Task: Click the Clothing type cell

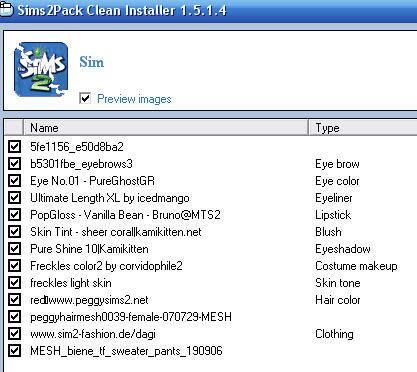Action: click(334, 334)
